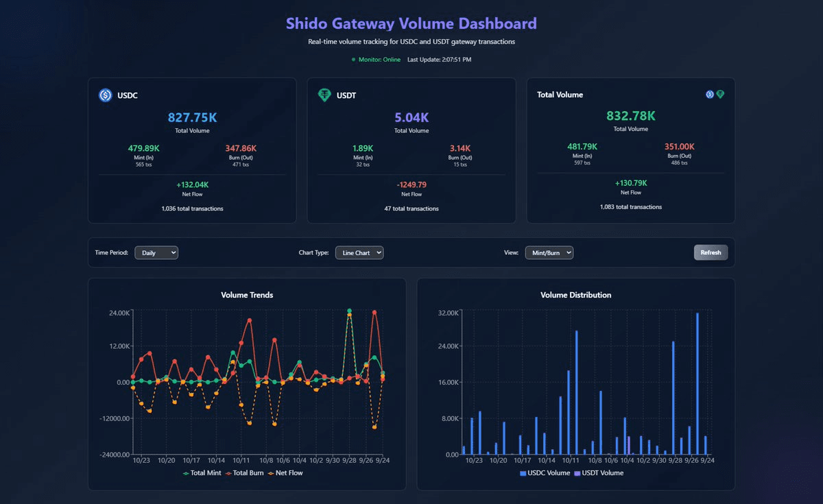Open the Chart Type dropdown showing Line Chart
The height and width of the screenshot is (504, 823).
point(359,252)
